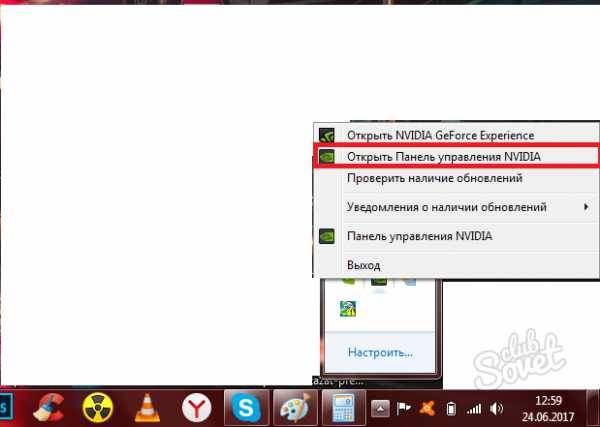
Task: Switch to the Paint taskbar button
Action: (x=296, y=407)
